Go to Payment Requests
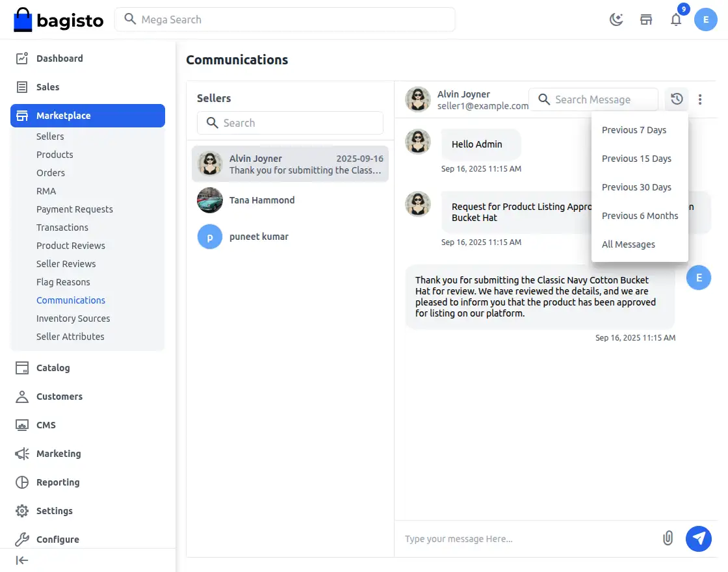This screenshot has height=572, width=728. (74, 209)
